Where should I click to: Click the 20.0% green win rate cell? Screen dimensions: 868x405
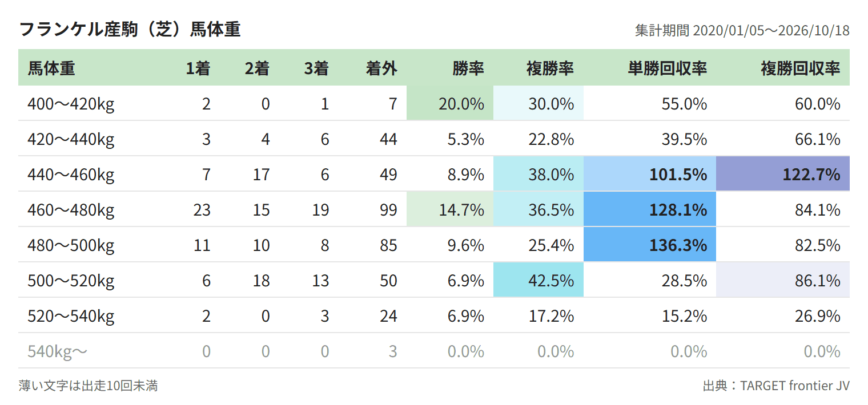(450, 103)
